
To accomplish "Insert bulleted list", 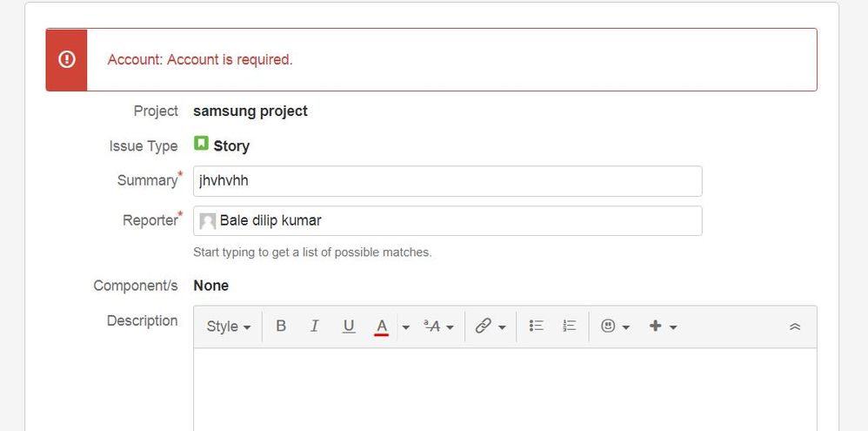I will pyautogui.click(x=536, y=327).
